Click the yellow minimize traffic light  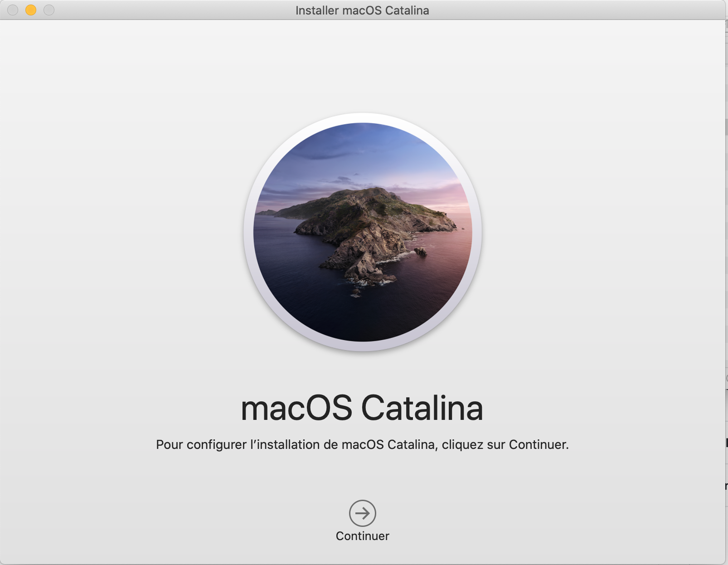click(30, 10)
